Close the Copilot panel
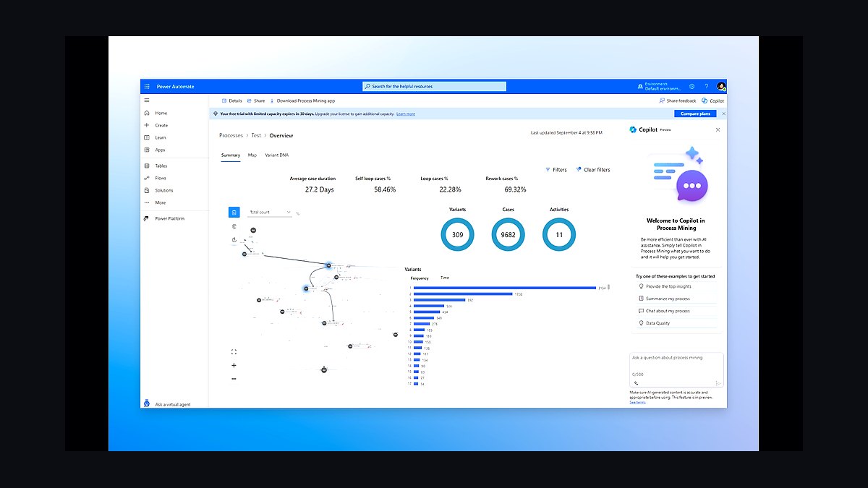The height and width of the screenshot is (488, 868). pos(718,130)
